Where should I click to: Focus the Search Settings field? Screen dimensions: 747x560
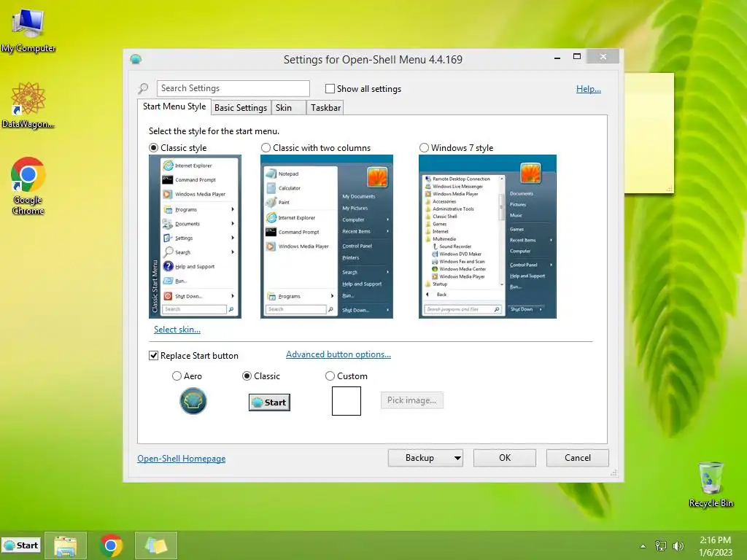click(233, 88)
